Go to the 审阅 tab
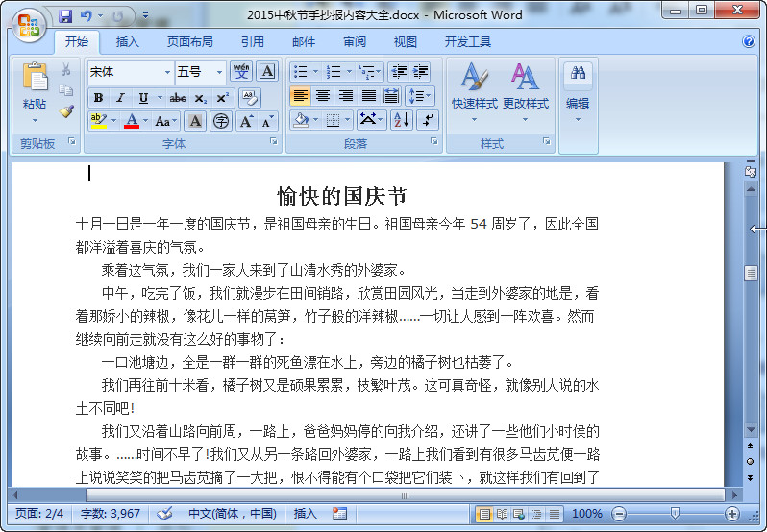Viewport: 767px width, 532px height. [x=355, y=42]
